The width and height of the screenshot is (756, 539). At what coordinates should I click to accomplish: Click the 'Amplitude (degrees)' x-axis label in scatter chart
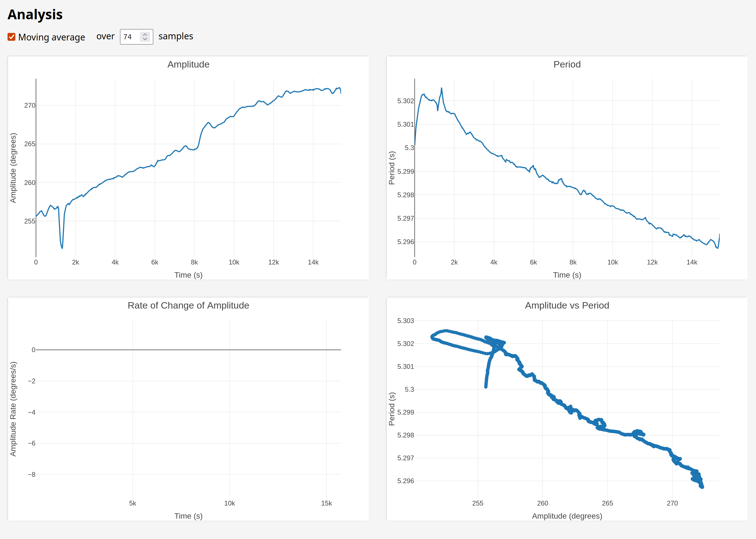(x=567, y=516)
